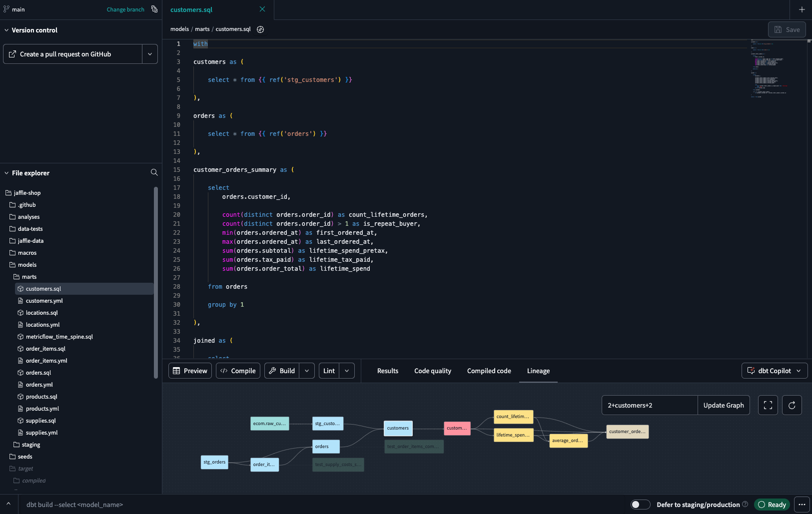Expand the lineage graph to fullscreen

point(768,405)
